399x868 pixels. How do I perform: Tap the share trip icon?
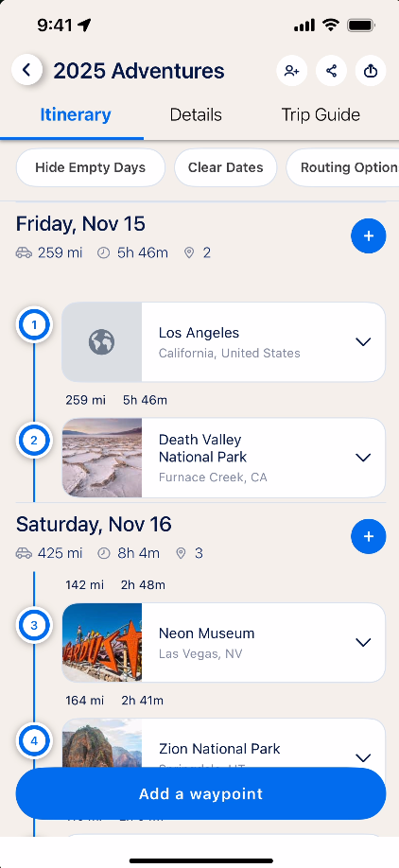[332, 71]
